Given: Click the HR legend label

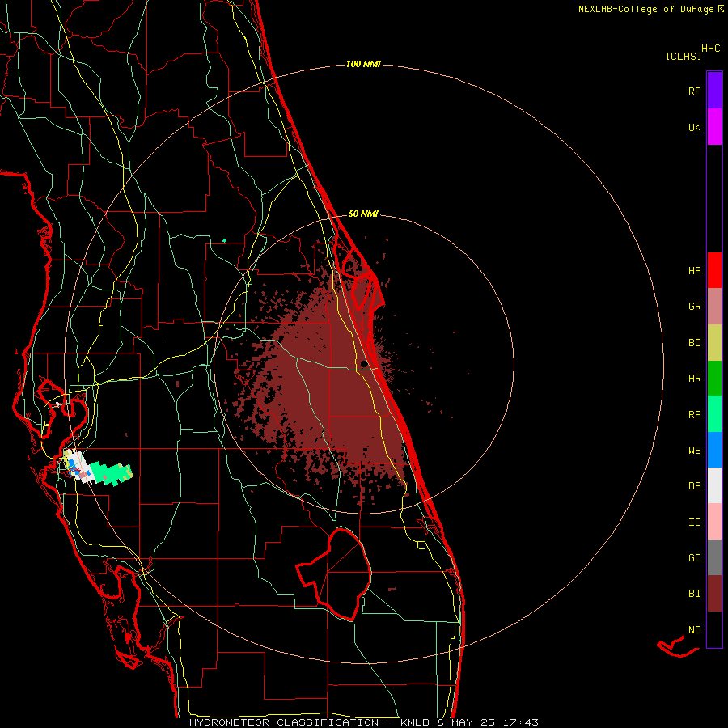Looking at the screenshot, I should (694, 379).
